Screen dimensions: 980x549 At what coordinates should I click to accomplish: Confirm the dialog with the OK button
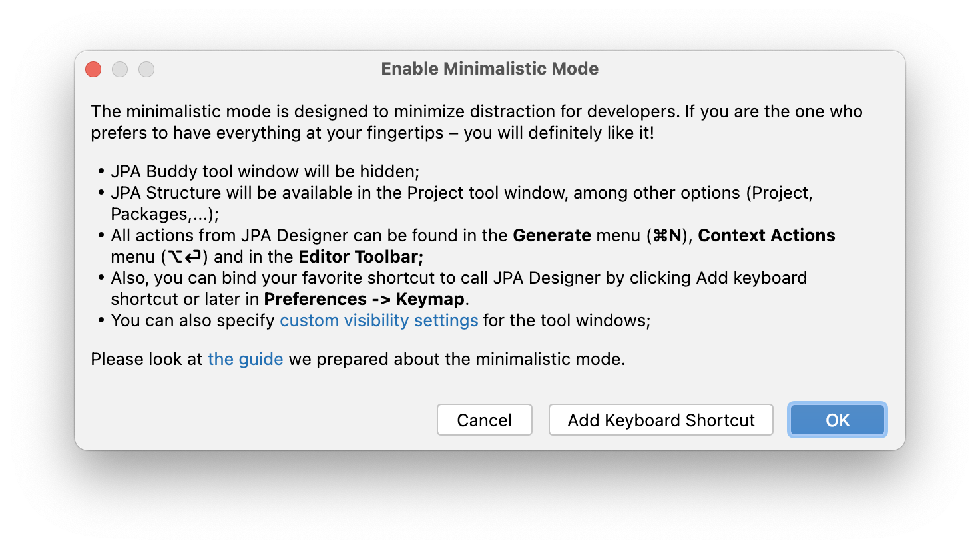837,420
